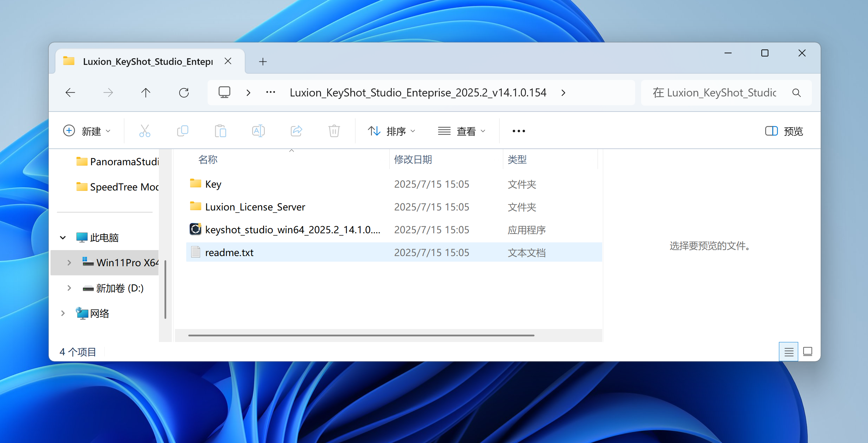This screenshot has height=443, width=868.
Task: Go up one directory level
Action: coord(146,93)
